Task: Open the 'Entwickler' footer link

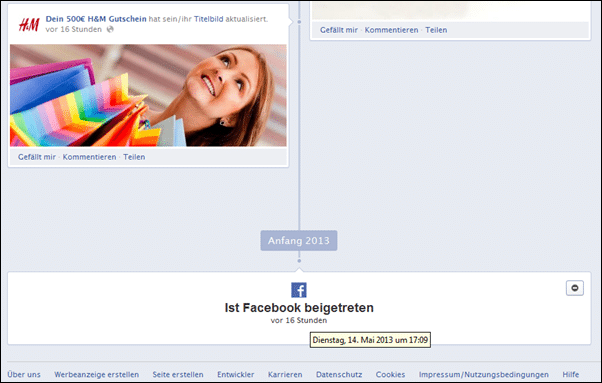Action: click(x=236, y=375)
